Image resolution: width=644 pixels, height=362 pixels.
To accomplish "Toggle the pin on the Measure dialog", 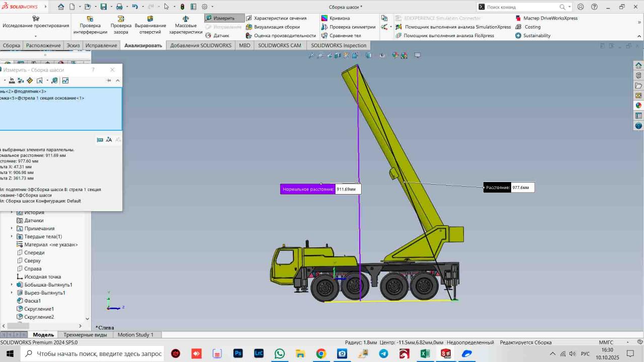I will point(109,80).
